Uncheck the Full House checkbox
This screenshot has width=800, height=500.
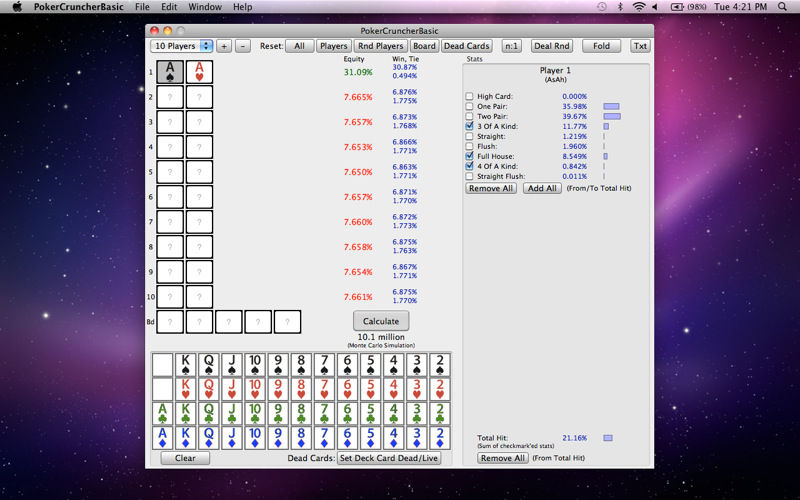(x=469, y=156)
